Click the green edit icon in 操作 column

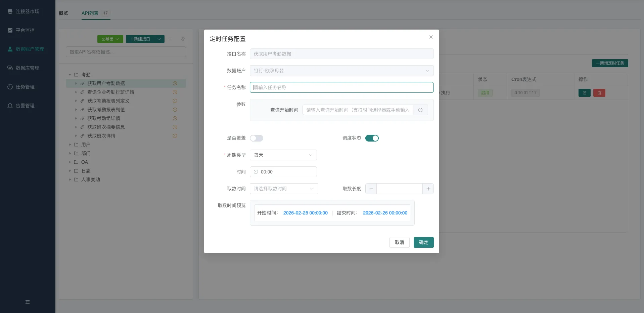coord(584,93)
